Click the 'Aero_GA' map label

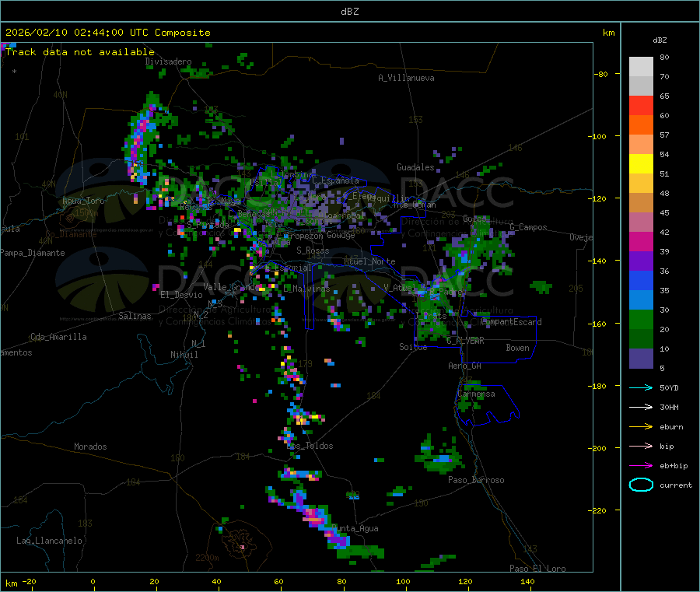(x=465, y=366)
